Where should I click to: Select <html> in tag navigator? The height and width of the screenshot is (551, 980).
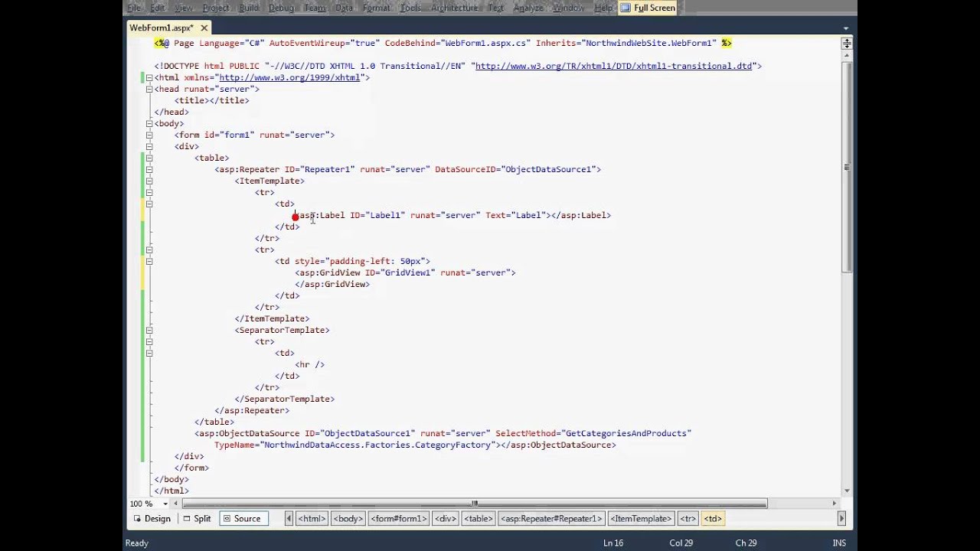tap(312, 518)
